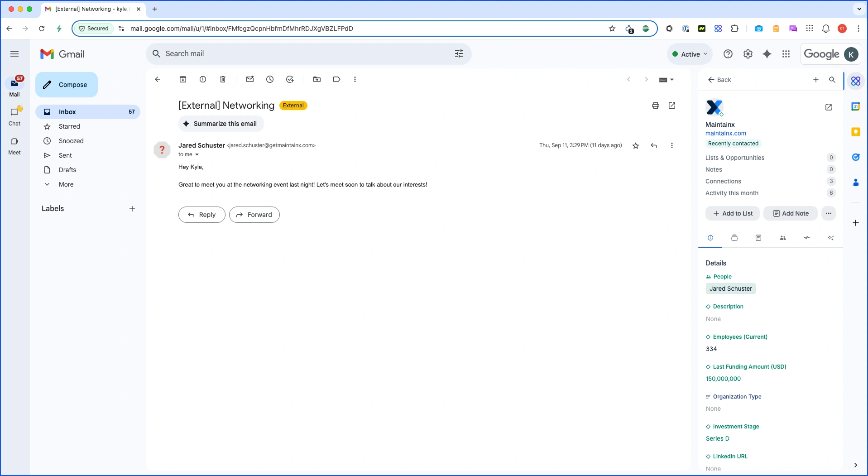Screen dimensions: 868x476
Task: Open the Chat section
Action: coord(14,116)
